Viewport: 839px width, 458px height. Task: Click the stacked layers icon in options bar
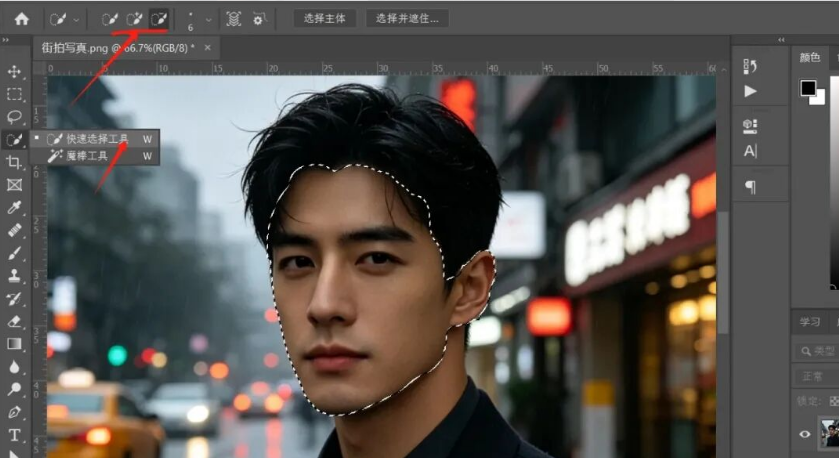(233, 19)
